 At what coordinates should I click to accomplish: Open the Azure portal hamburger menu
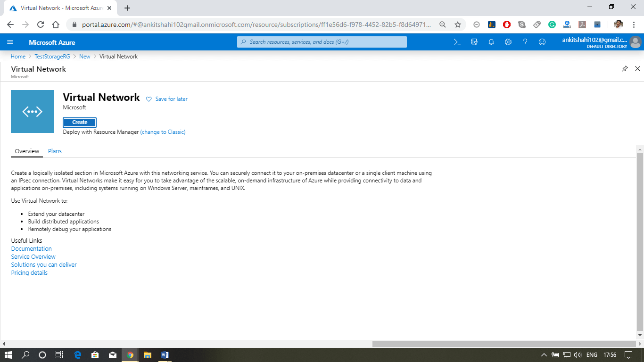point(10,42)
